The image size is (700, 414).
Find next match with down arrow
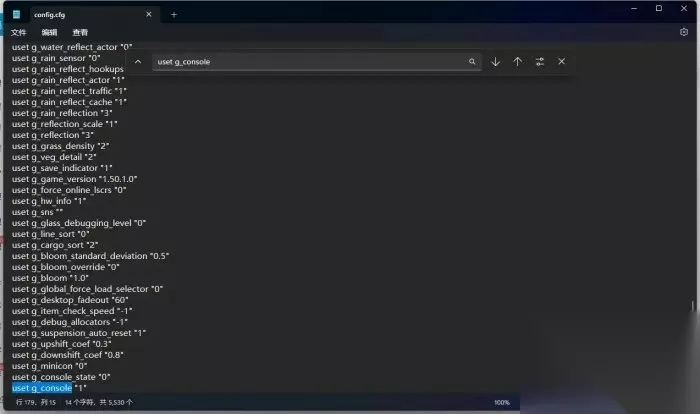496,62
